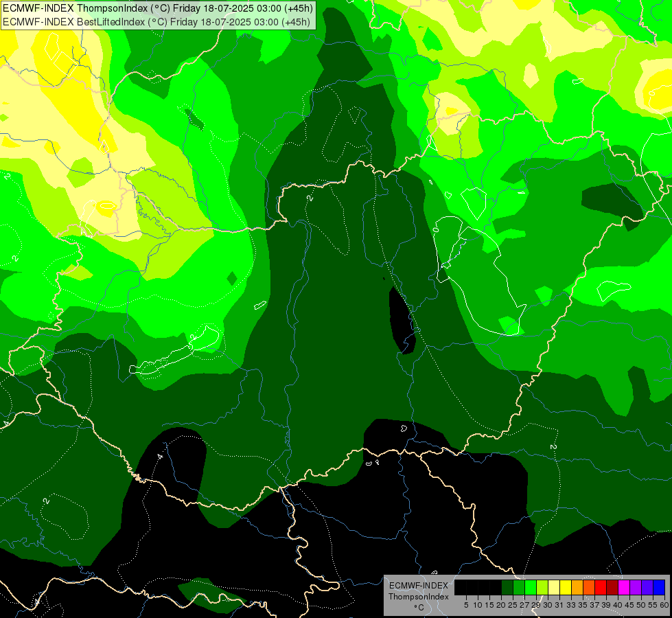The image size is (672, 618).
Task: Click the legend tick label 25
Action: 513,605
